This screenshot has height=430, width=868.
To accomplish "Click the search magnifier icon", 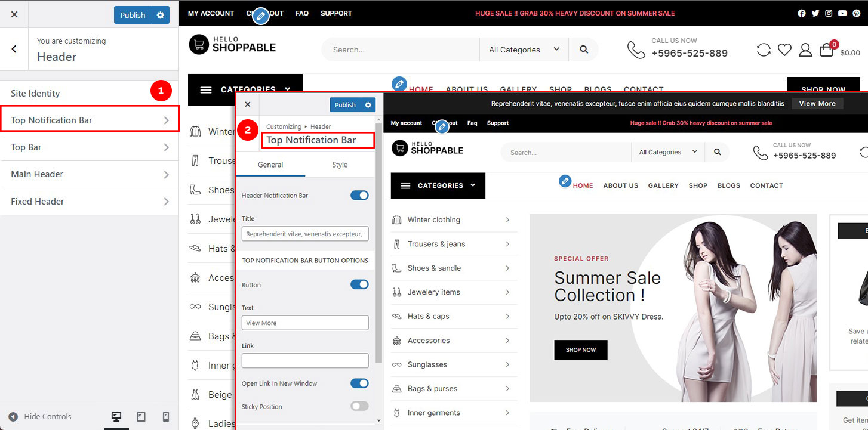I will coord(583,50).
